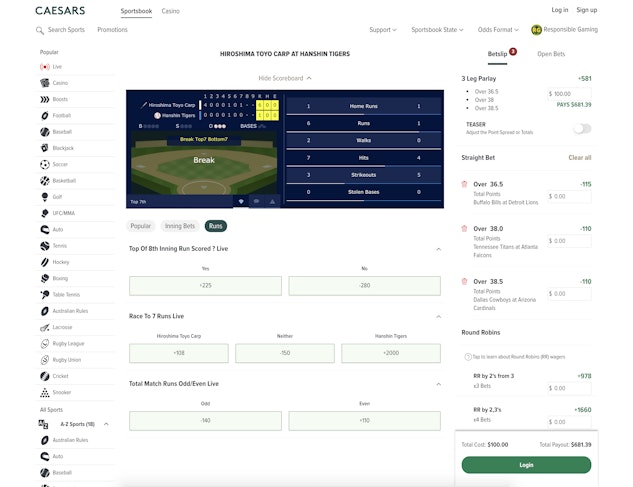
Task: Open Boosts from the sidebar
Action: (45, 99)
